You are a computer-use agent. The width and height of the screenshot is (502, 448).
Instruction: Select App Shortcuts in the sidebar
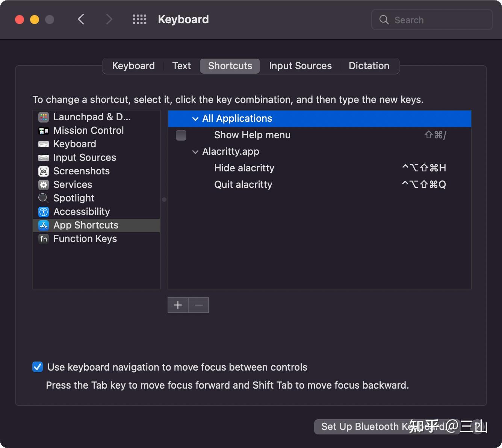tap(86, 225)
